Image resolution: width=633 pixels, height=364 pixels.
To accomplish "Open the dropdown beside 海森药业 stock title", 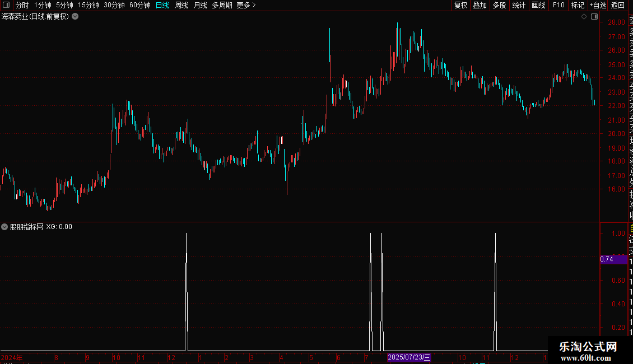I will [x=75, y=17].
